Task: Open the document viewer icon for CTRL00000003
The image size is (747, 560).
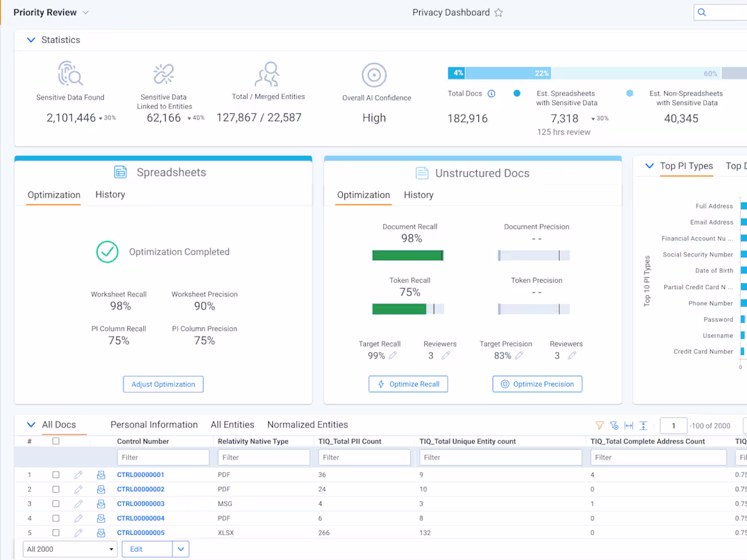Action: coord(101,504)
